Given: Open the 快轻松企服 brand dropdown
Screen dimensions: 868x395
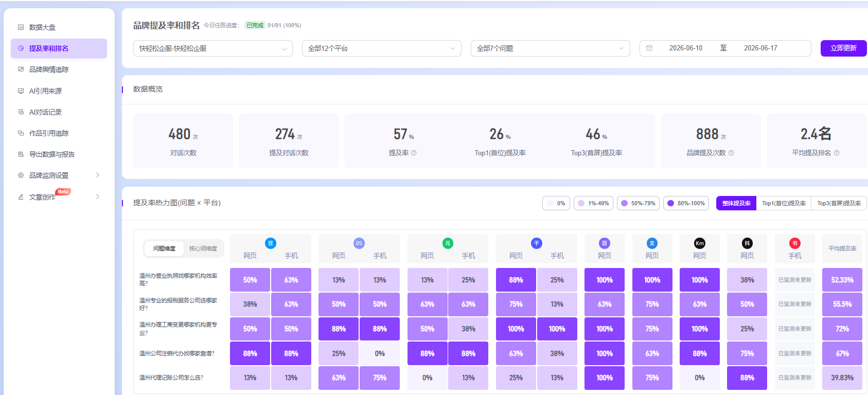Looking at the screenshot, I should tap(213, 48).
